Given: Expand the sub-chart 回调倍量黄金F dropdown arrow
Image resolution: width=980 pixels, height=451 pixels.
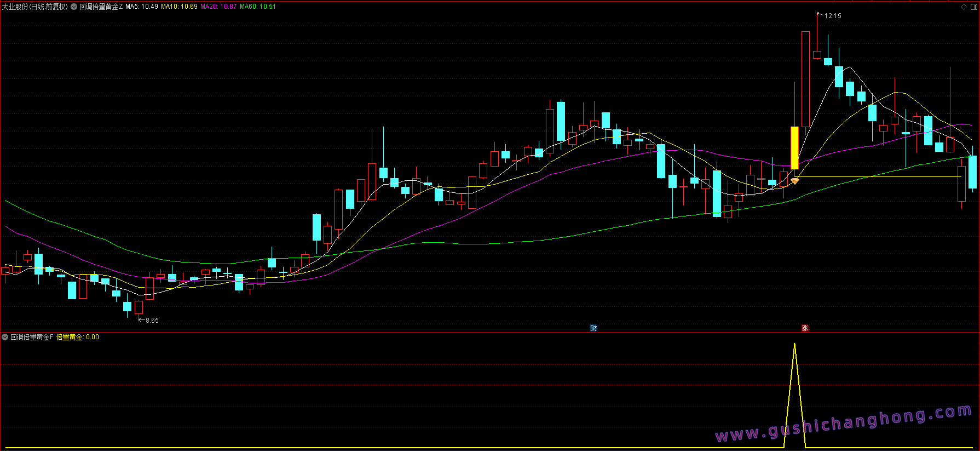Looking at the screenshot, I should [x=5, y=337].
